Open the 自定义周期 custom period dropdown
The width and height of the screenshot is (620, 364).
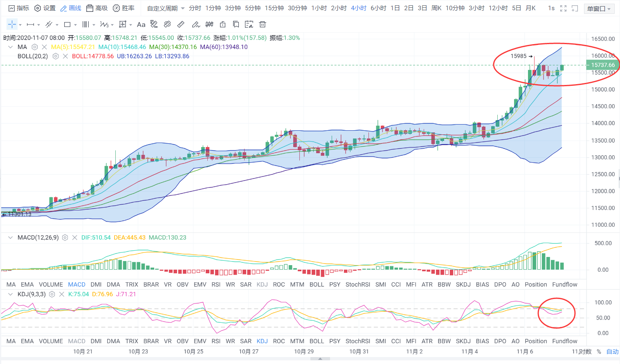tap(166, 8)
